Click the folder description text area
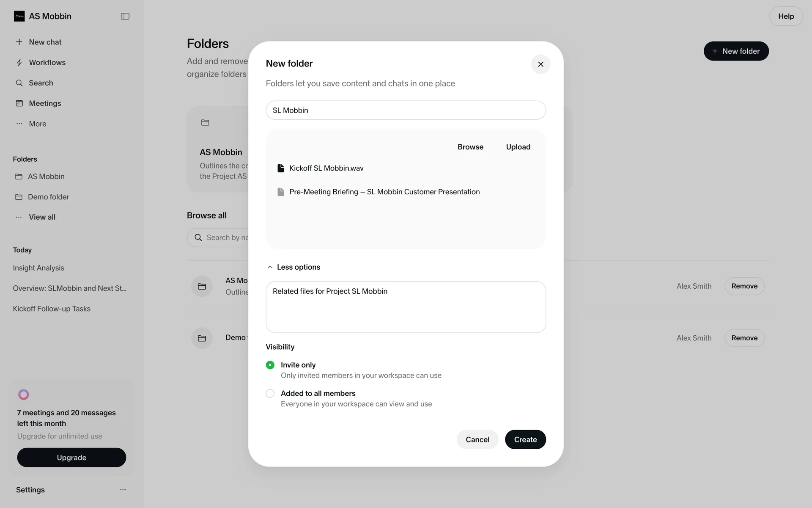812x508 pixels. point(406,307)
